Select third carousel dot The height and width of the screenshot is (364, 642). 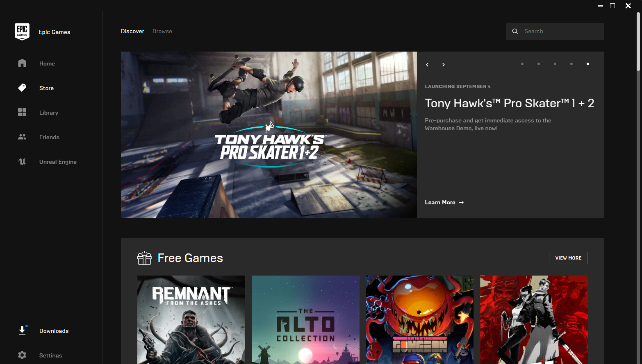click(555, 64)
